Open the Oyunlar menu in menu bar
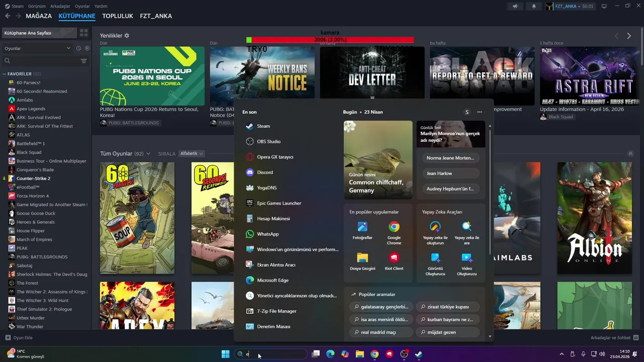Screen dimensions: 644x362 coord(83,6)
